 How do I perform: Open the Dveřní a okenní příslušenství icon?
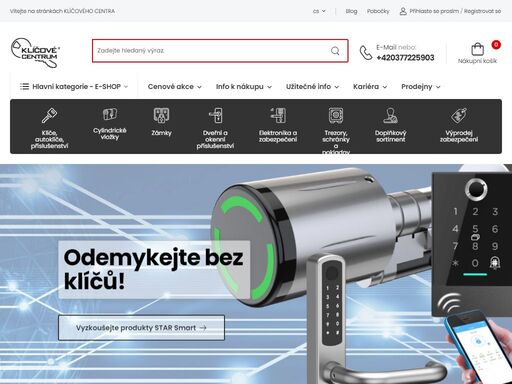tap(215, 115)
